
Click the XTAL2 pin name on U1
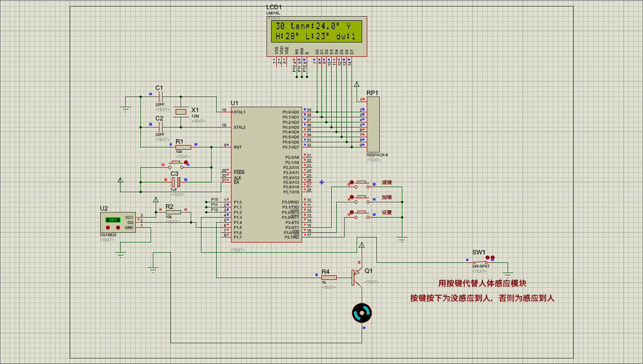(x=240, y=127)
